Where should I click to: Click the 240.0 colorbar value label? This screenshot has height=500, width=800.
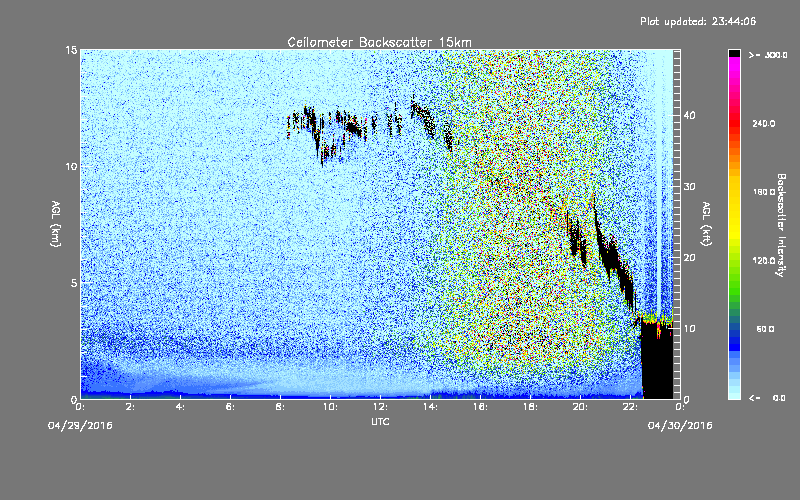[764, 123]
